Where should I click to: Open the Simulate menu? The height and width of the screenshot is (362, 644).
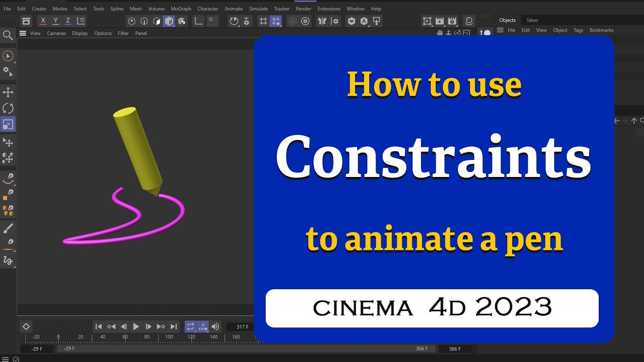pyautogui.click(x=259, y=9)
